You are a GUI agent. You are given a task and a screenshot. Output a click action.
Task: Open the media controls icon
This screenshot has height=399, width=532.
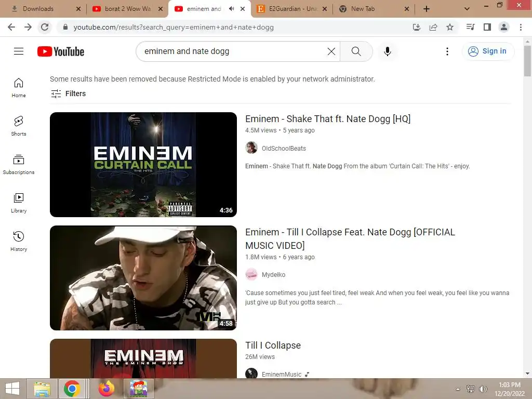coord(470,27)
